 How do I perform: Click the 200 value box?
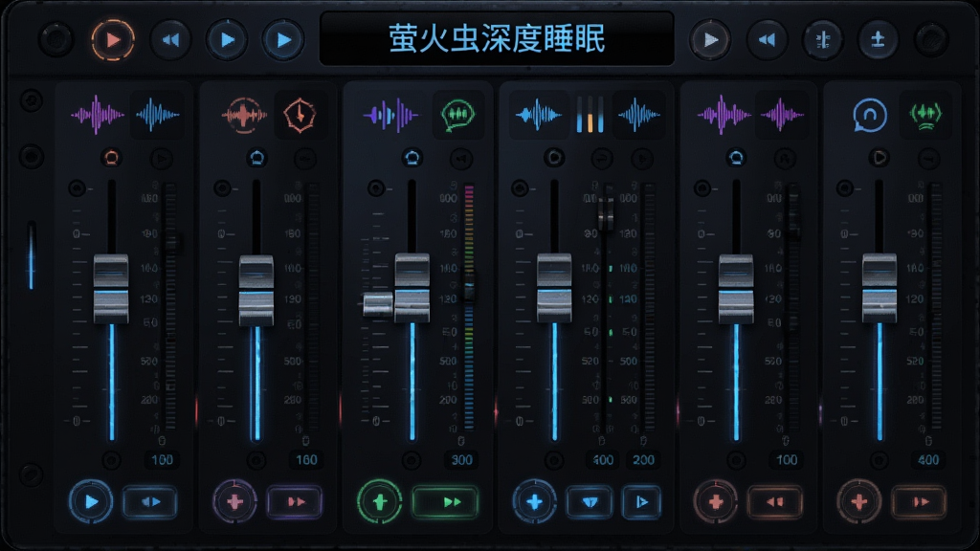point(643,460)
